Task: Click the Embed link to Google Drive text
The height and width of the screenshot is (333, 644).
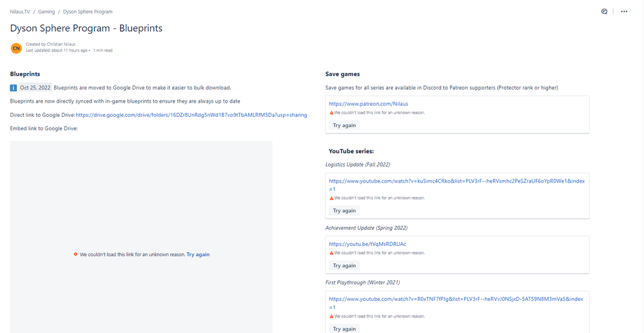Action: pyautogui.click(x=44, y=128)
